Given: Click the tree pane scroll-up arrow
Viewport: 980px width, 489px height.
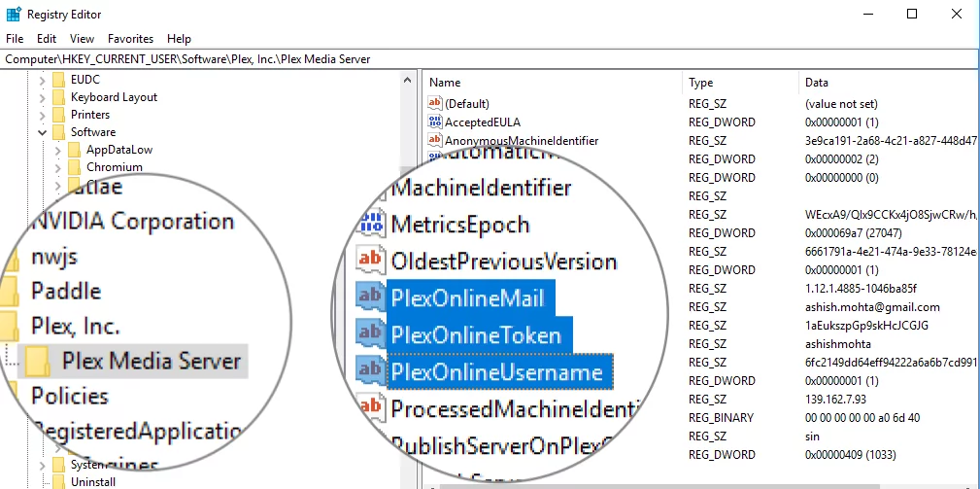Looking at the screenshot, I should (408, 81).
